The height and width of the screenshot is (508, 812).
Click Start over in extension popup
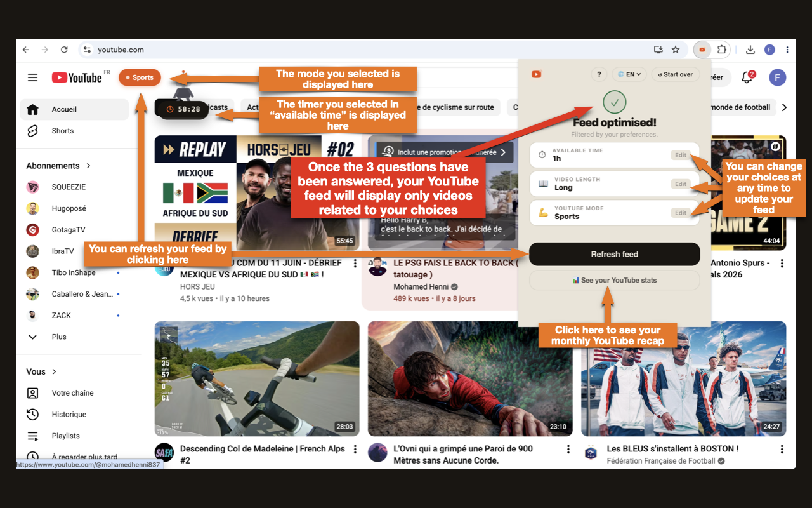click(675, 74)
